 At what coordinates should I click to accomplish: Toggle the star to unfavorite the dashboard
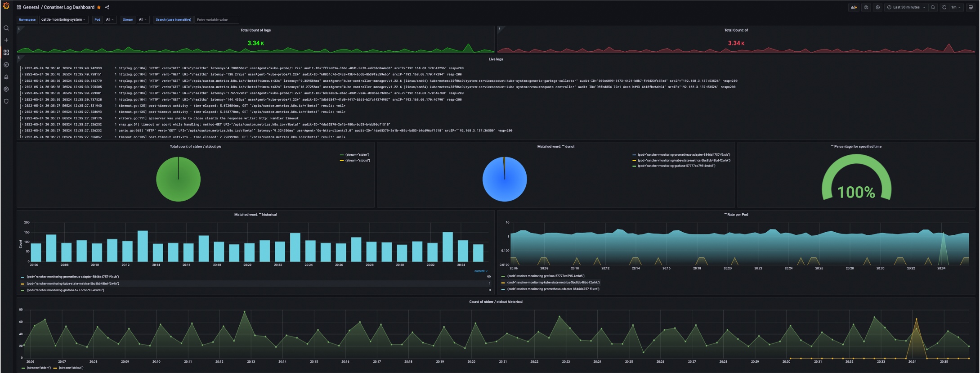coord(99,7)
